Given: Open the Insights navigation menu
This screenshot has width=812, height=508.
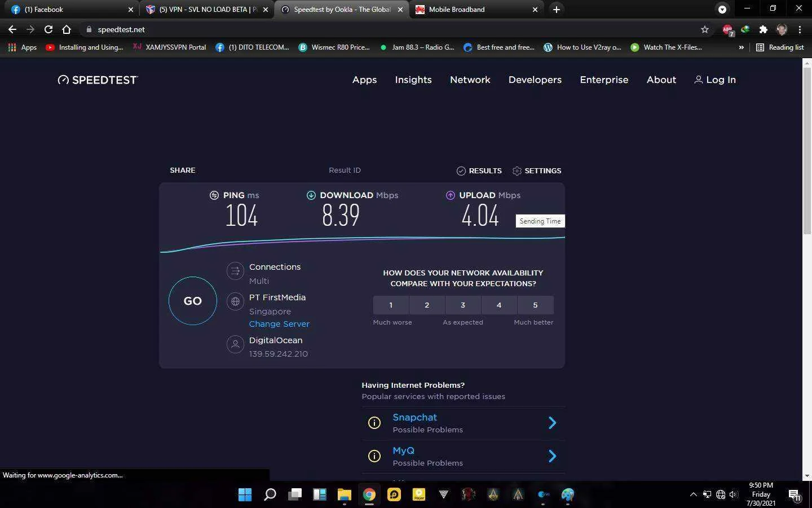Looking at the screenshot, I should [413, 80].
